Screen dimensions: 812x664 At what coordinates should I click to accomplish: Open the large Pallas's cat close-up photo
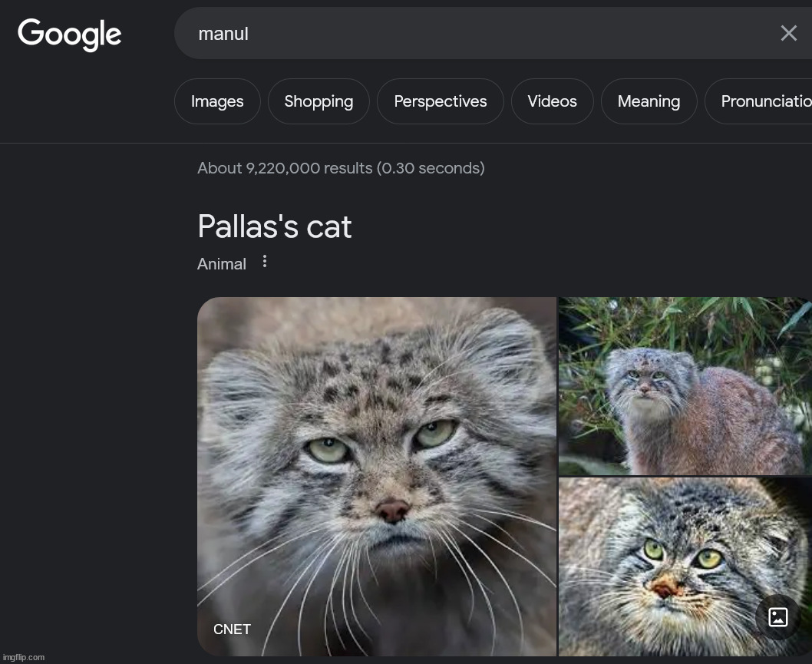pos(376,461)
